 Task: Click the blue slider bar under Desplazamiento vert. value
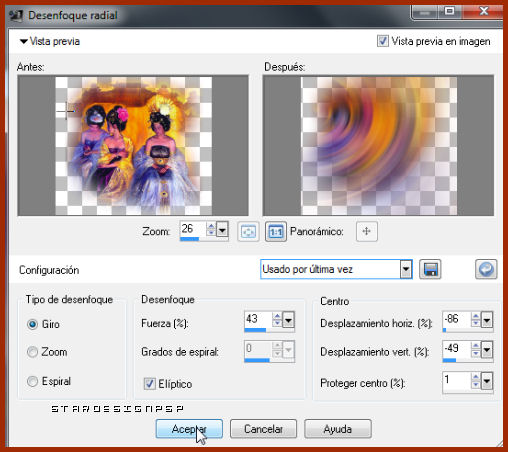[449, 360]
